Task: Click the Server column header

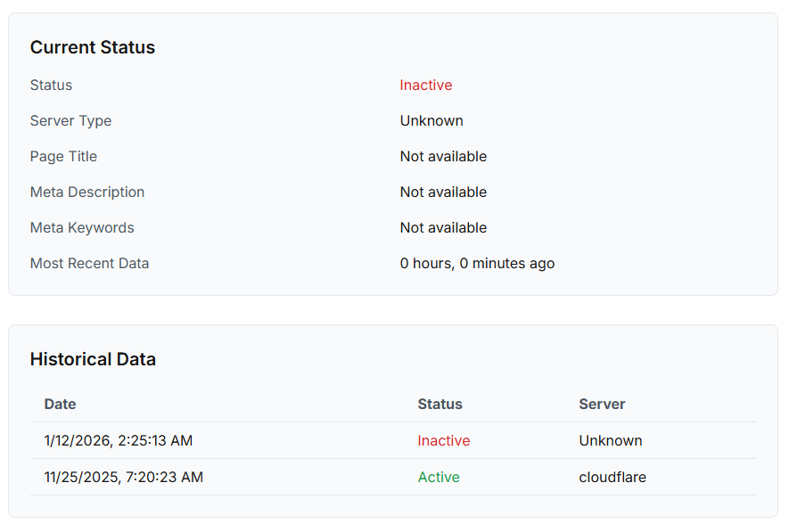Action: coord(602,405)
